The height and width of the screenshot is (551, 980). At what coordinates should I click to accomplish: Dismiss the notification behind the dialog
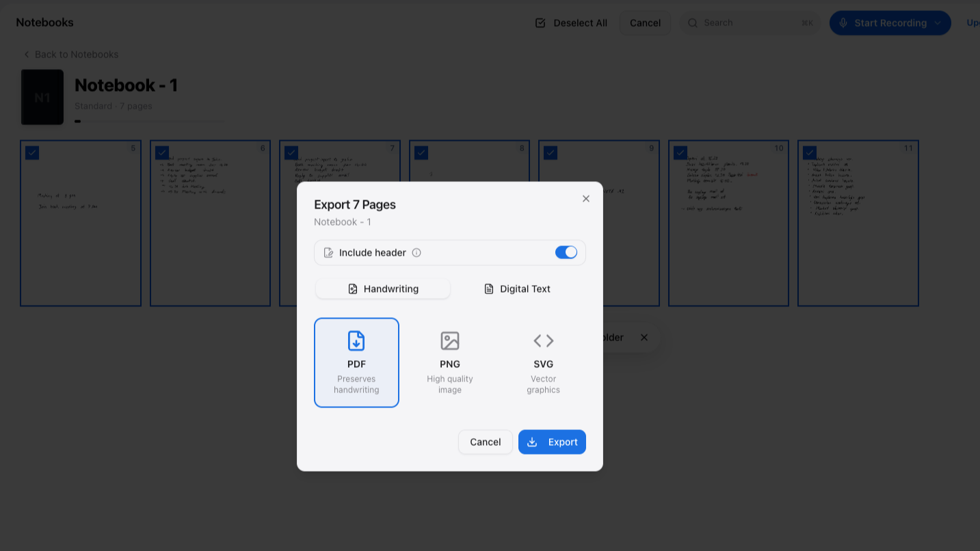(x=644, y=338)
